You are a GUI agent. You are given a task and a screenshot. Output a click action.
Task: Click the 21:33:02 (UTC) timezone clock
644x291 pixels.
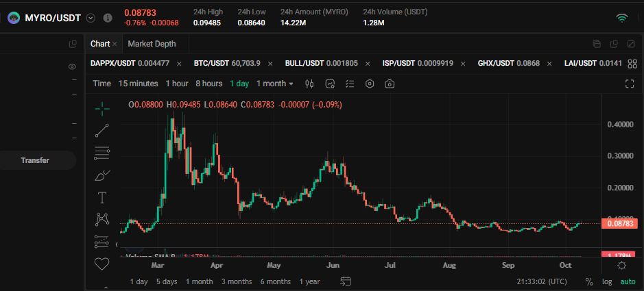tap(542, 281)
